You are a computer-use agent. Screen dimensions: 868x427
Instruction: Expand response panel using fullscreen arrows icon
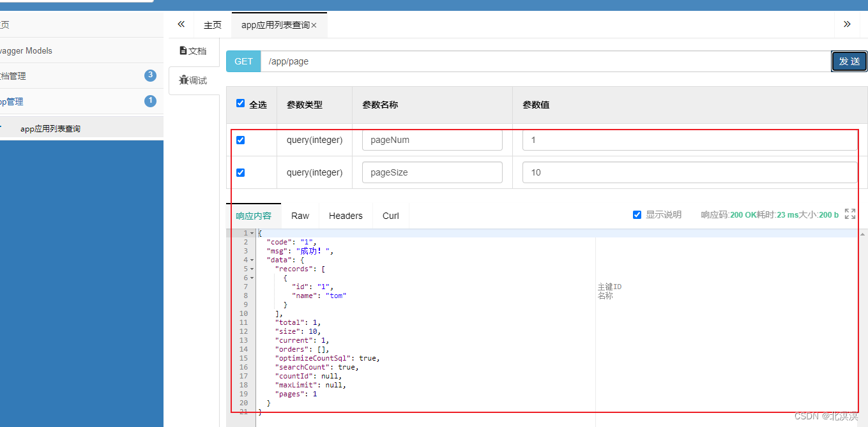click(850, 214)
